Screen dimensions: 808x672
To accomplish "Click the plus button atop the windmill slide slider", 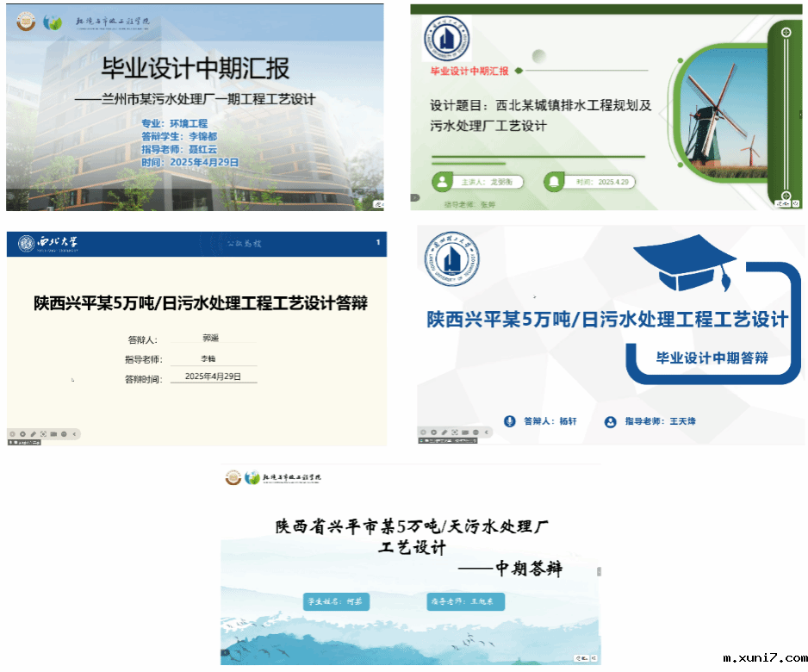I will click(786, 33).
